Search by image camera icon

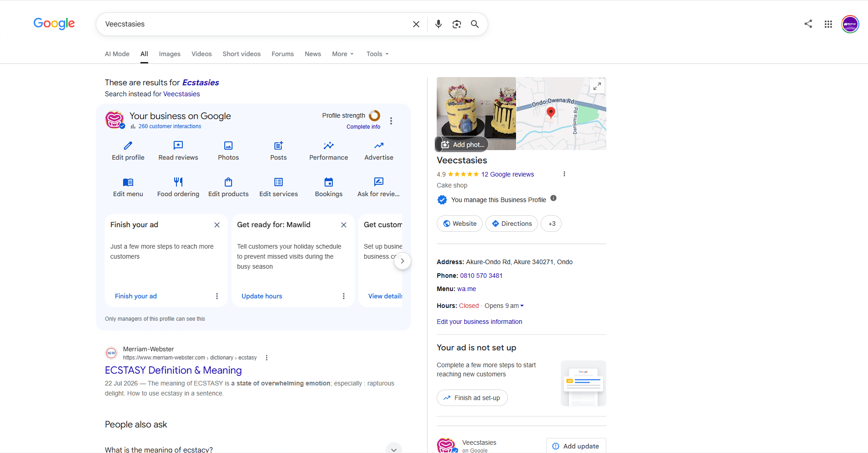coord(457,24)
